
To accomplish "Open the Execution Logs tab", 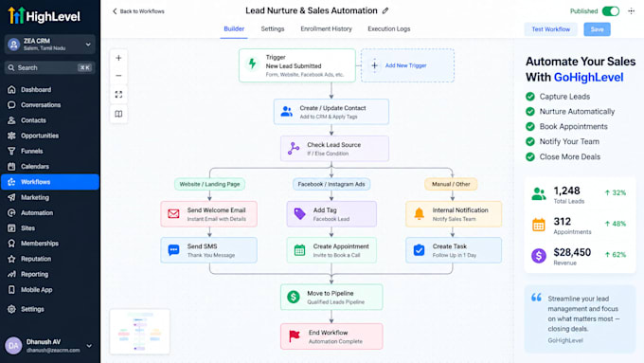I will 388,28.
